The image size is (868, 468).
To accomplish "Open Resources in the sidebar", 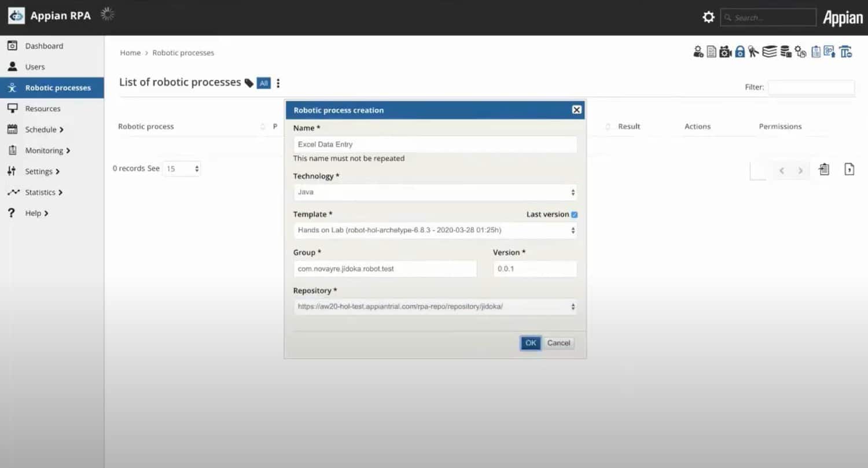I will click(x=43, y=109).
